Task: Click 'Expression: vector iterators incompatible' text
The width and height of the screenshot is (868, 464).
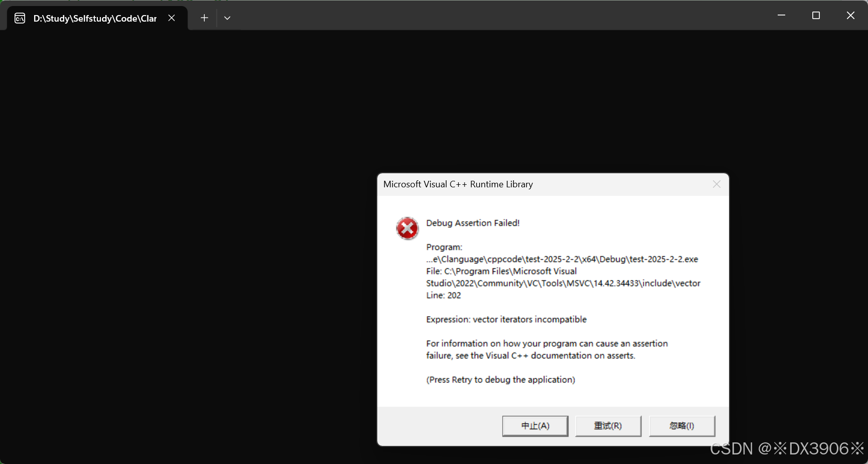Action: pyautogui.click(x=506, y=319)
